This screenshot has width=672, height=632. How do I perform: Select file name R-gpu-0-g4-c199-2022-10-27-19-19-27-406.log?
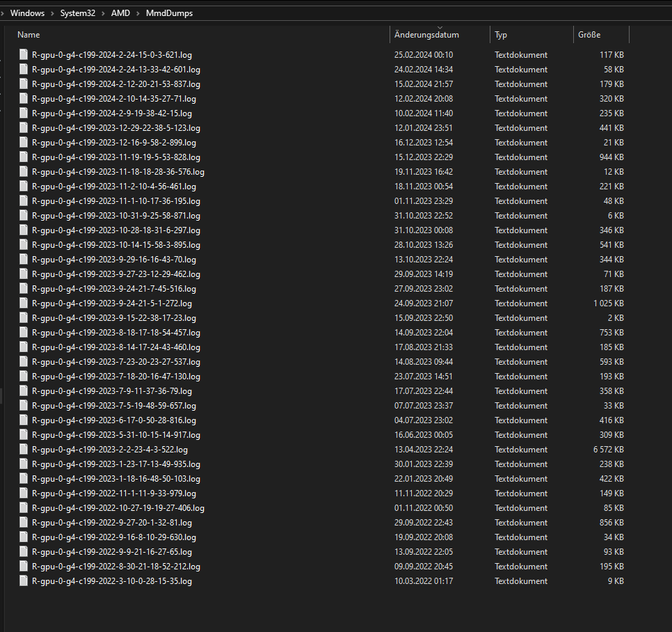(118, 508)
